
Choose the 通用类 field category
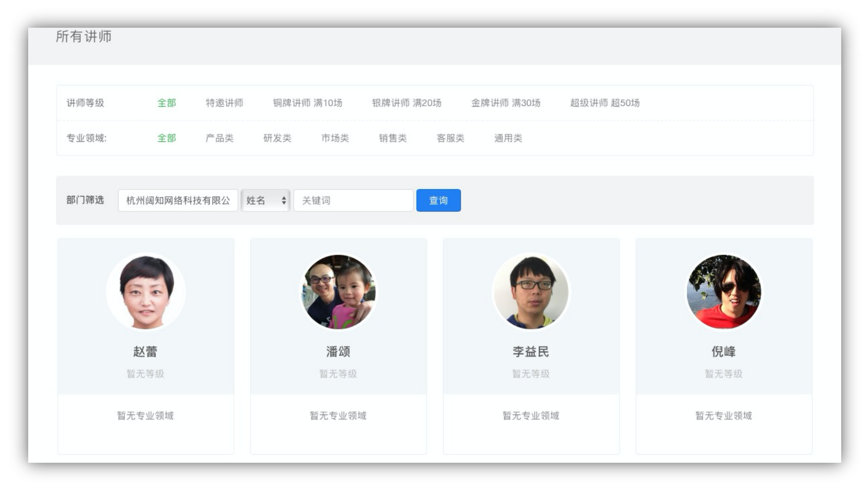click(x=508, y=138)
